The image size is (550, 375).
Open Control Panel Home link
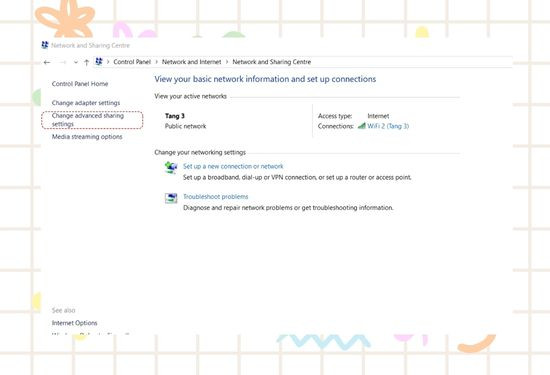80,84
